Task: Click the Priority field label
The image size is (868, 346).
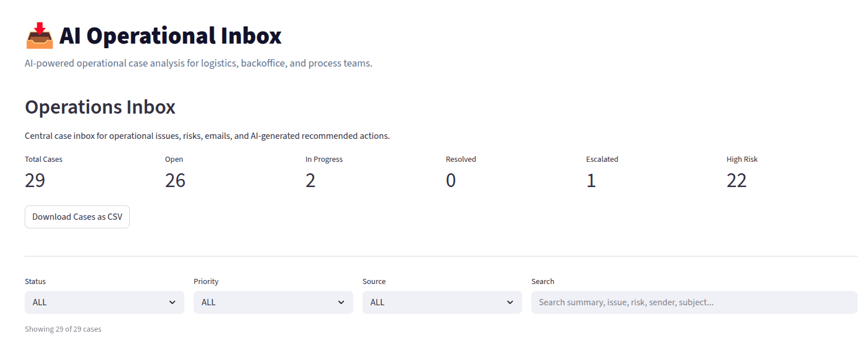Action: tap(206, 282)
